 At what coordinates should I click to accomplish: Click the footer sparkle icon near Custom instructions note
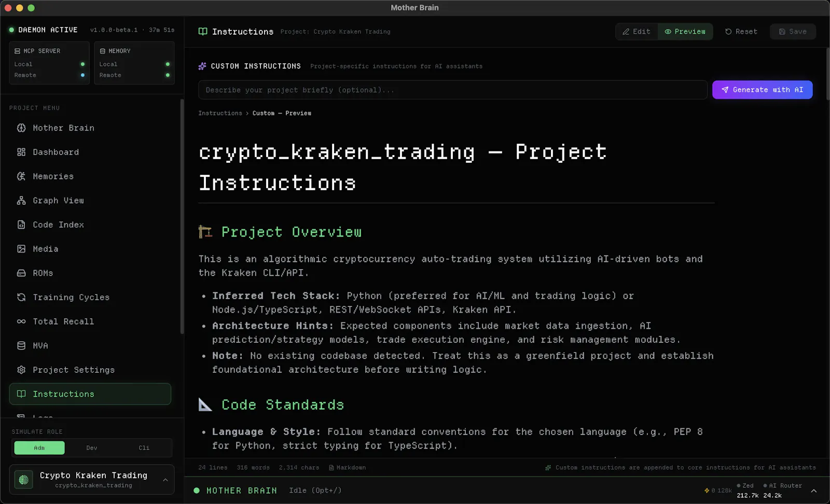coord(548,468)
